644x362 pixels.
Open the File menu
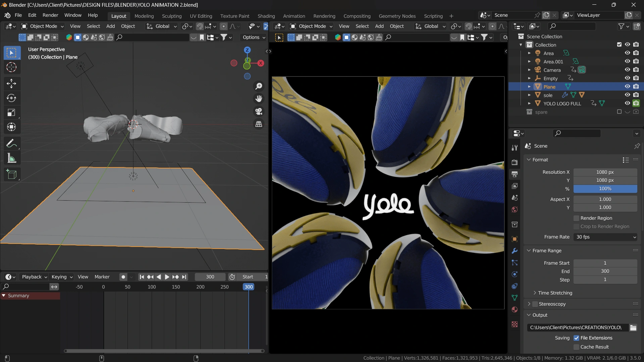(x=18, y=15)
